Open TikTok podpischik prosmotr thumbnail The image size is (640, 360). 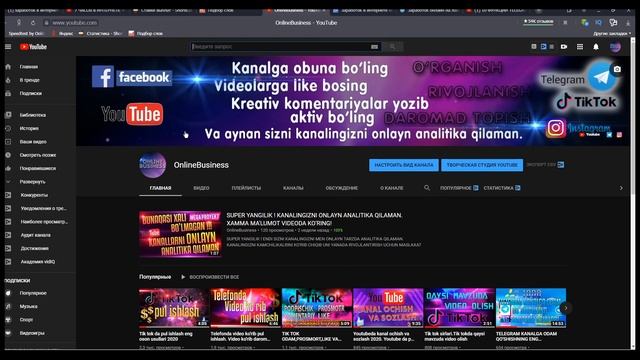317,308
